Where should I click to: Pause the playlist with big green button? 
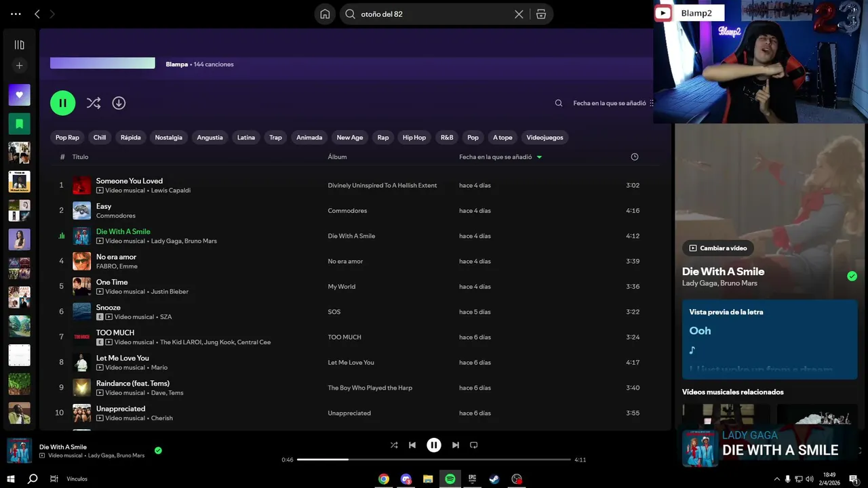[x=62, y=103]
